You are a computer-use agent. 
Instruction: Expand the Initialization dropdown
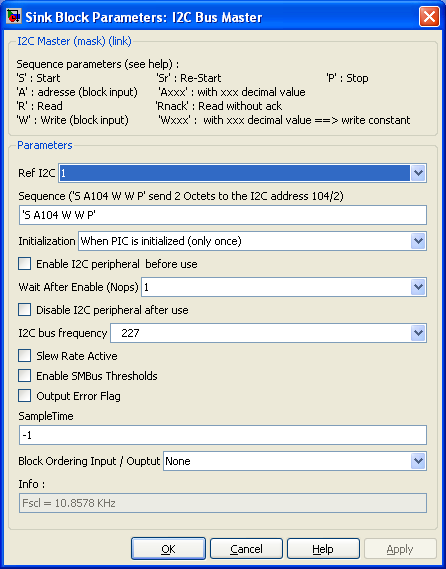tap(418, 241)
